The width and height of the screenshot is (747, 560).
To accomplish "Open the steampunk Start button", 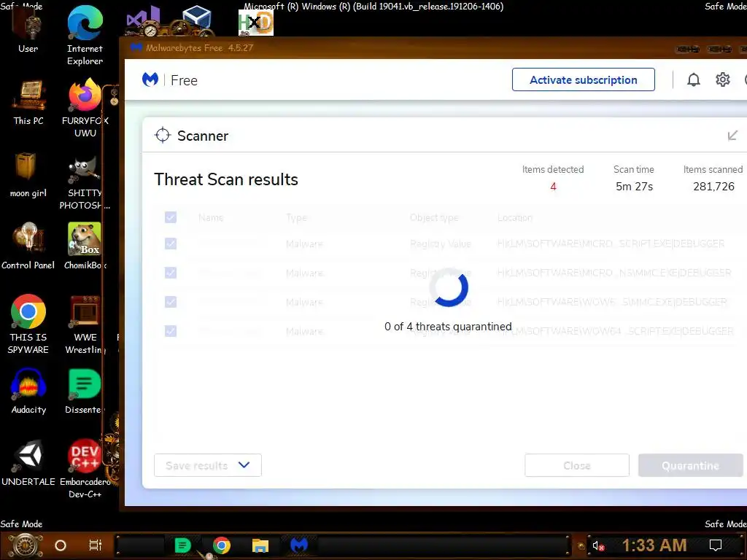I will pos(26,545).
